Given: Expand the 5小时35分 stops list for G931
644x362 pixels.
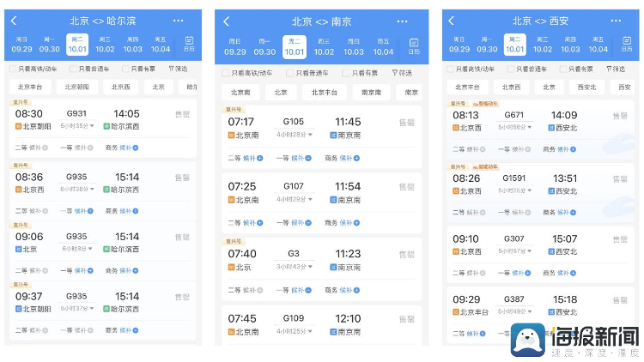Looking at the screenshot, I should tap(77, 126).
